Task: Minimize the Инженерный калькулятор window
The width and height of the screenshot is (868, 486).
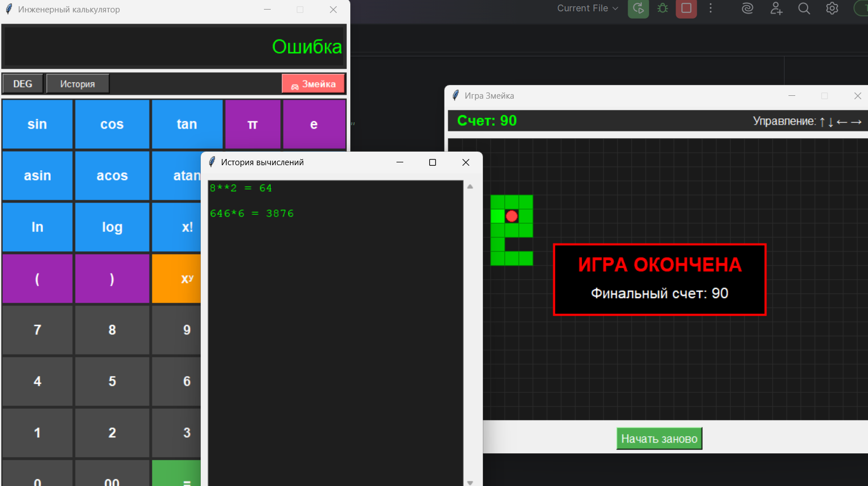Action: click(267, 10)
